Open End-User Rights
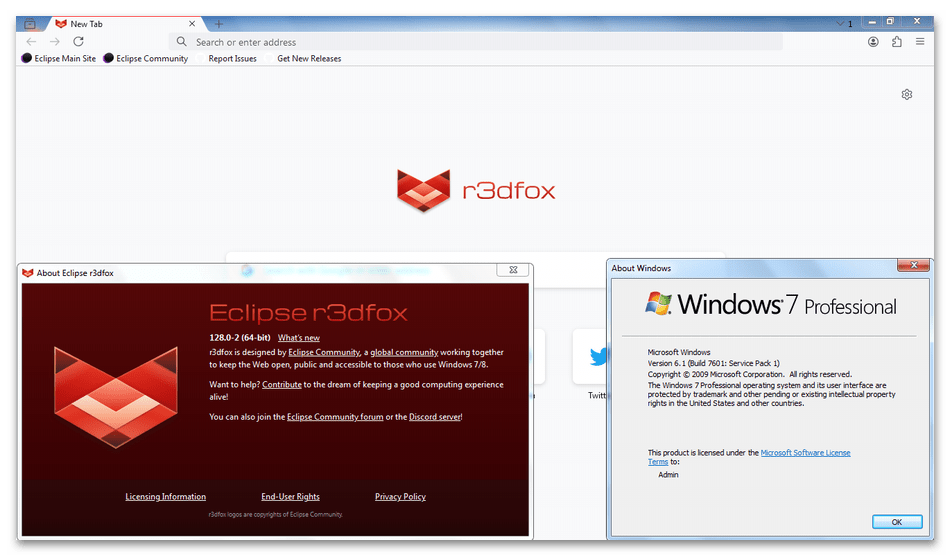Screen dimensions: 950x556 [290, 497]
